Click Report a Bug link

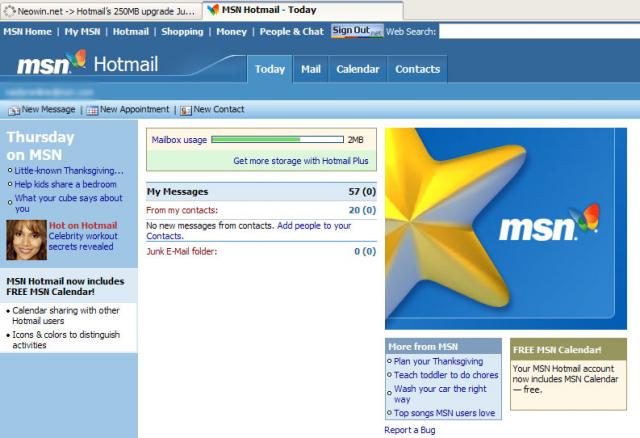(x=409, y=430)
